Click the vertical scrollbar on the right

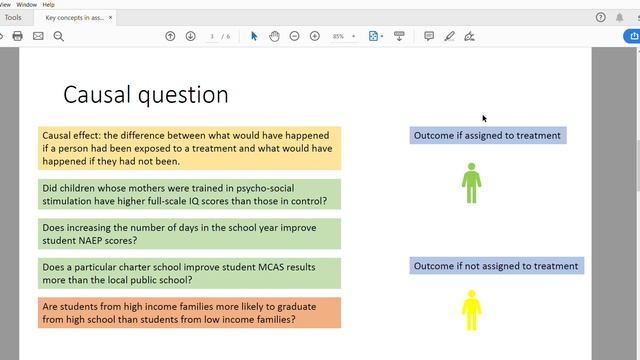click(x=638, y=165)
